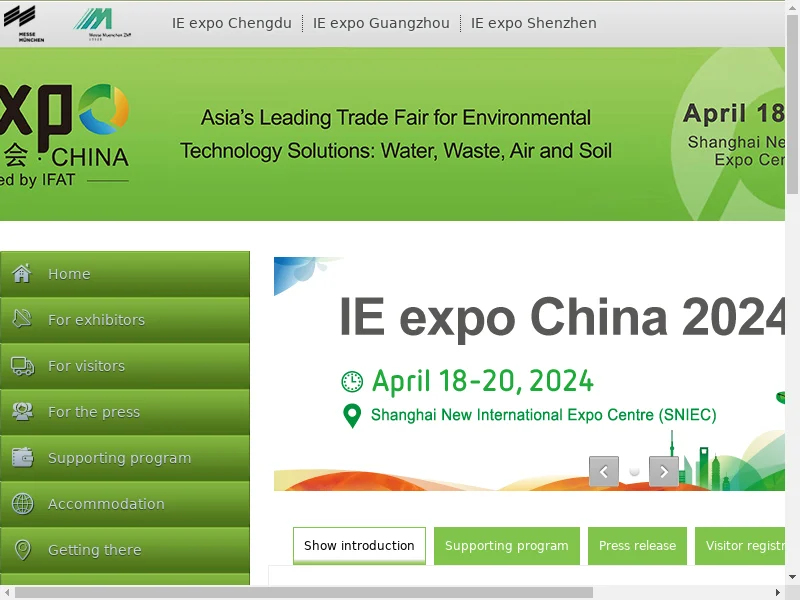Go to next banner slide
This screenshot has width=800, height=600.
pos(663,471)
